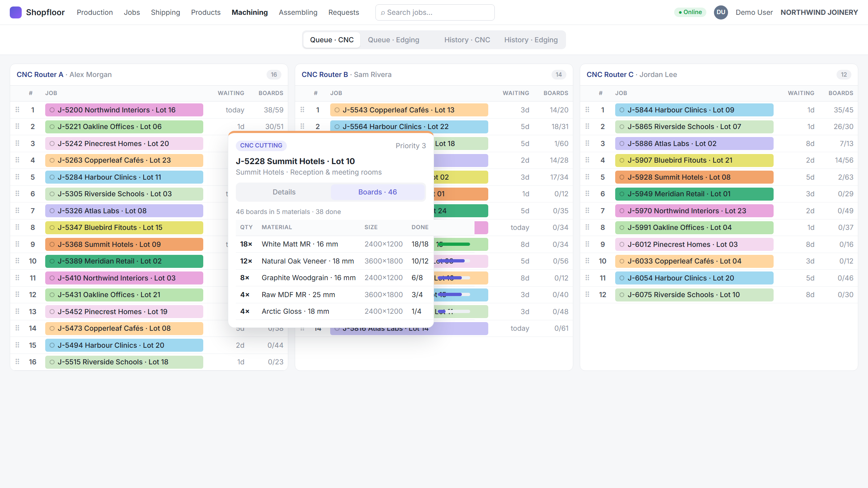This screenshot has height=488, width=868.
Task: Click the Shopfloor purple logo icon
Action: click(16, 12)
